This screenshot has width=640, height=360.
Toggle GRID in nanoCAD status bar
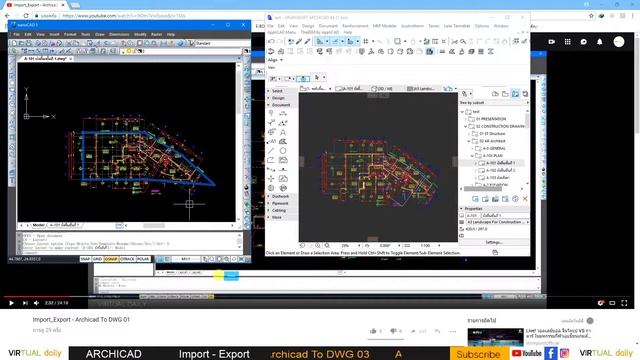[97, 259]
